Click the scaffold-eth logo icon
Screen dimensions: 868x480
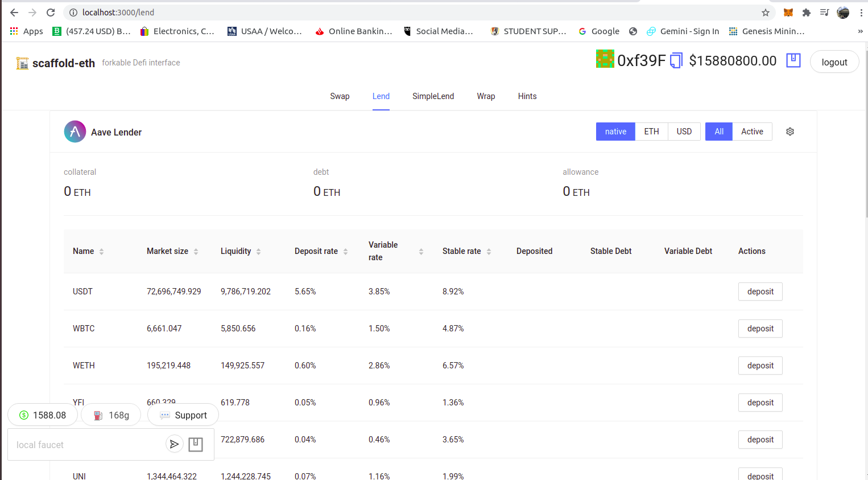coord(22,63)
